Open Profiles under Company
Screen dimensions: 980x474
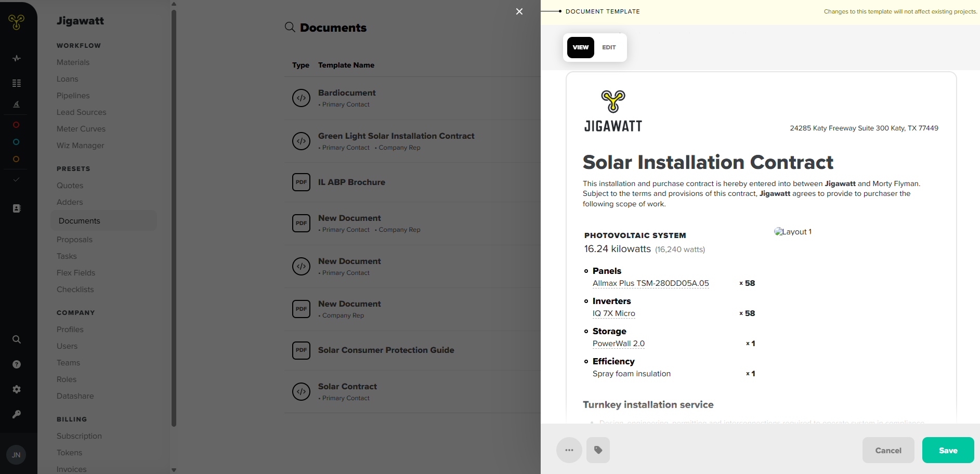70,330
